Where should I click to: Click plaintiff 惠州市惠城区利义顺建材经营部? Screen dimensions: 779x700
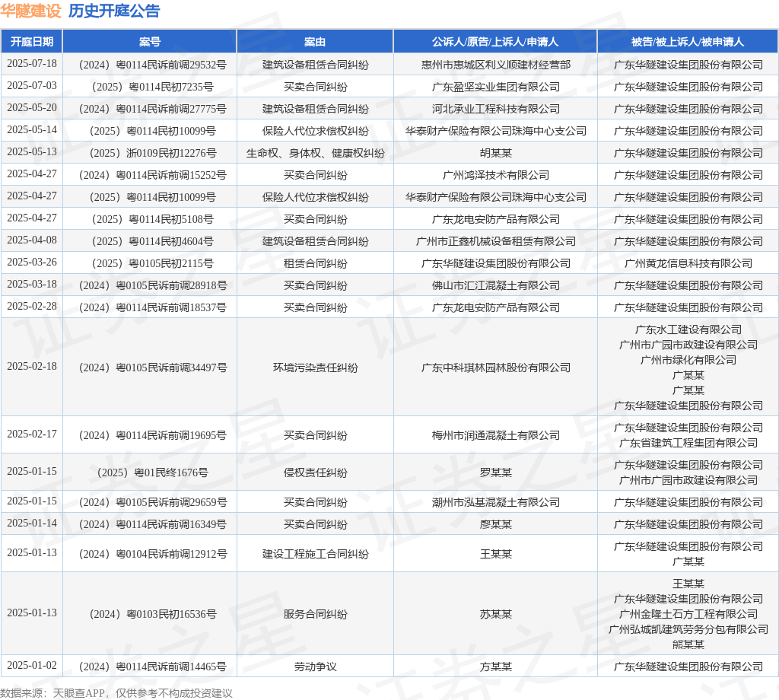496,65
